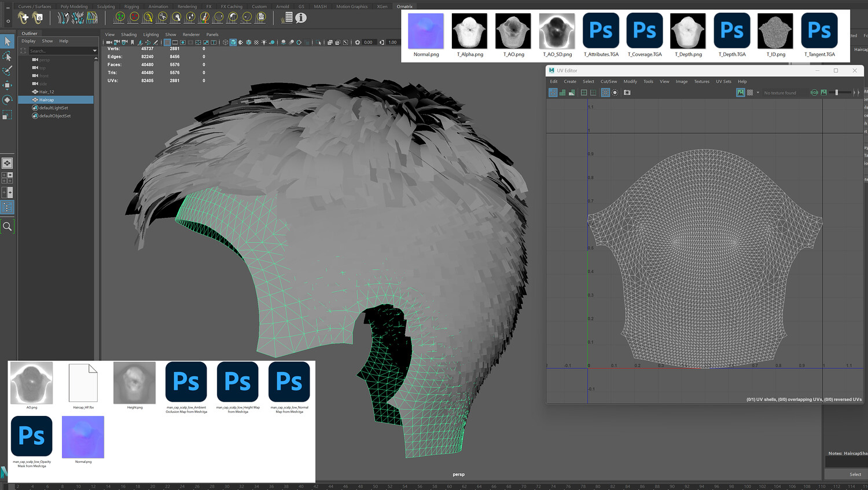Take UV snapshot with camera icon
Viewport: 868px width, 490px height.
(627, 93)
